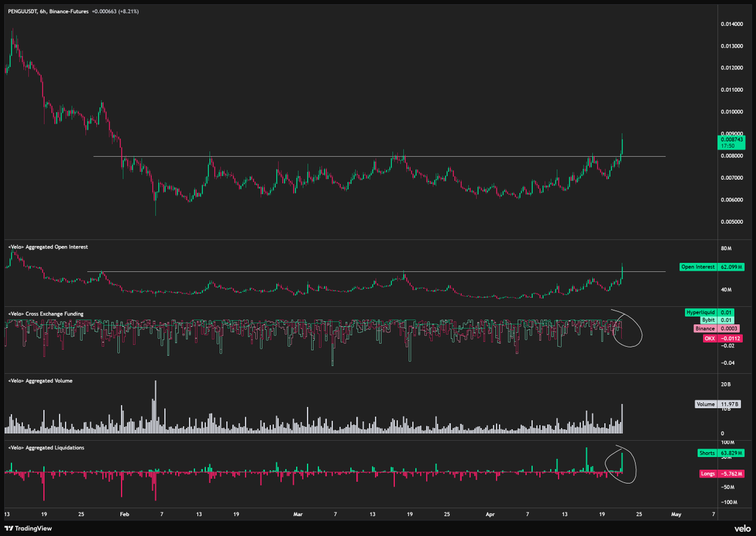Select the Velo Aggregated Liquidations pane title

click(x=45, y=447)
